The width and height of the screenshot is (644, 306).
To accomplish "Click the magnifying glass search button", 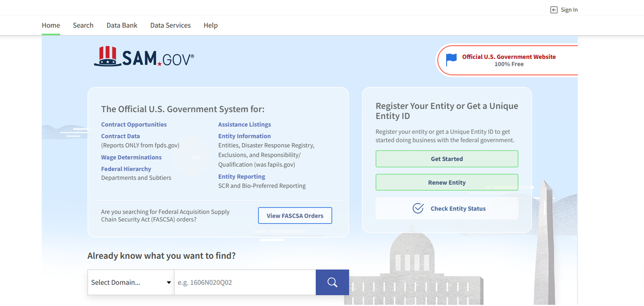I will click(332, 282).
